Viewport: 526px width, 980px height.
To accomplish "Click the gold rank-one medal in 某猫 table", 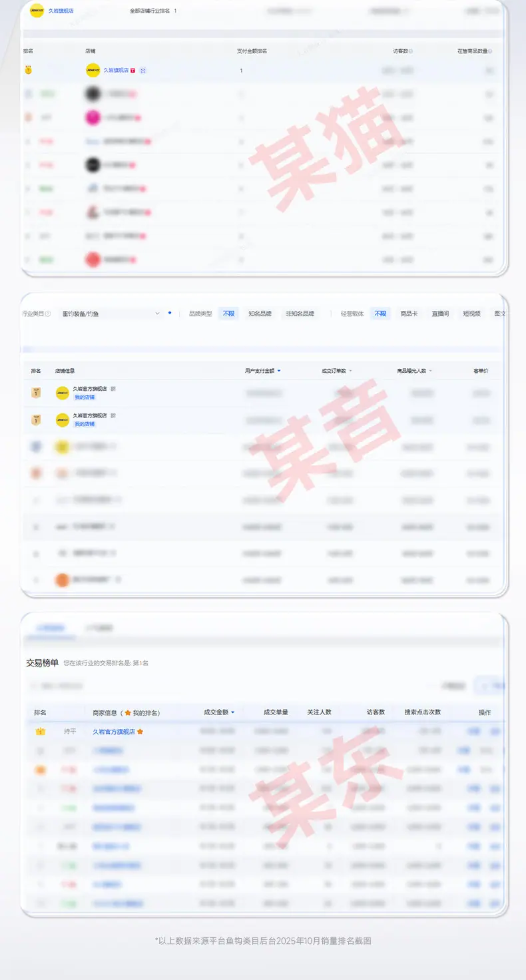I will 28,70.
